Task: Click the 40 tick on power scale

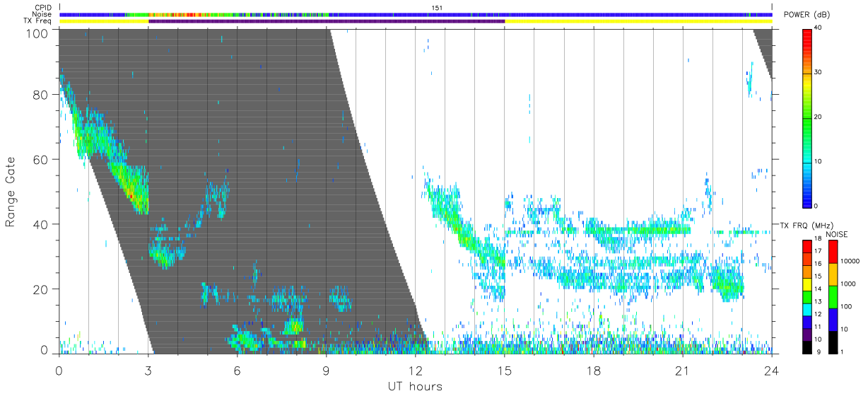Action: pyautogui.click(x=818, y=28)
